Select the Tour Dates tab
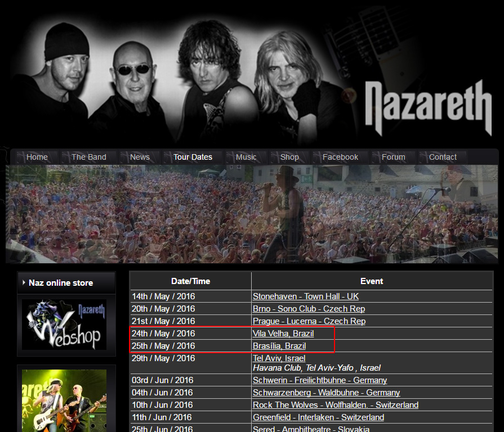 point(193,157)
